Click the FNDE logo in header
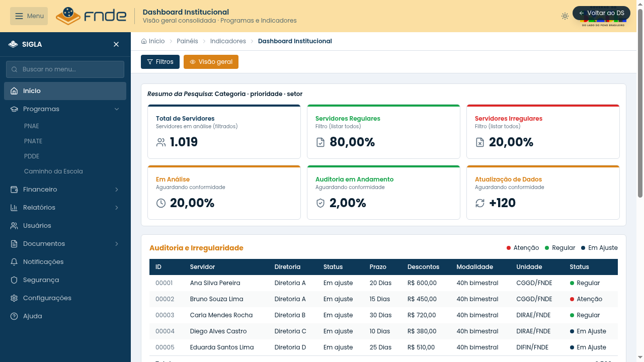This screenshot has height=362, width=644. pyautogui.click(x=91, y=16)
